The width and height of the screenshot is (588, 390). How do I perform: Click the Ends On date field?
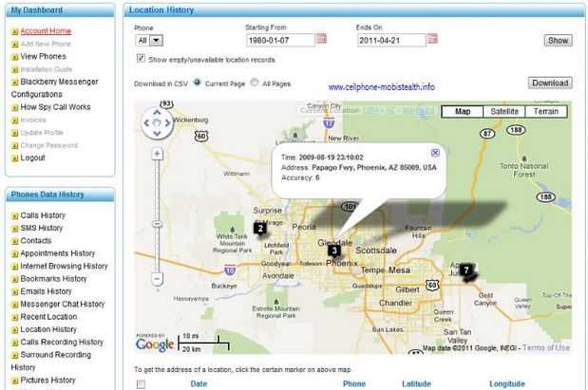(x=391, y=41)
